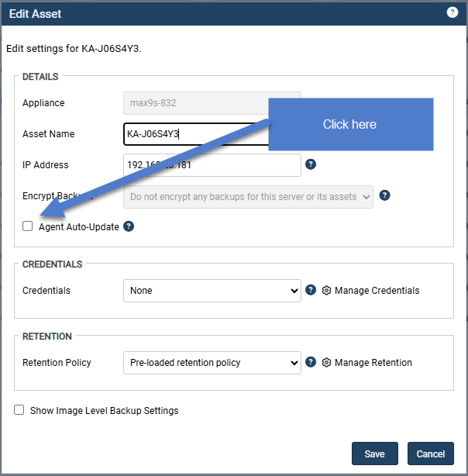Open help tooltip for Agent Auto-Update

(129, 226)
